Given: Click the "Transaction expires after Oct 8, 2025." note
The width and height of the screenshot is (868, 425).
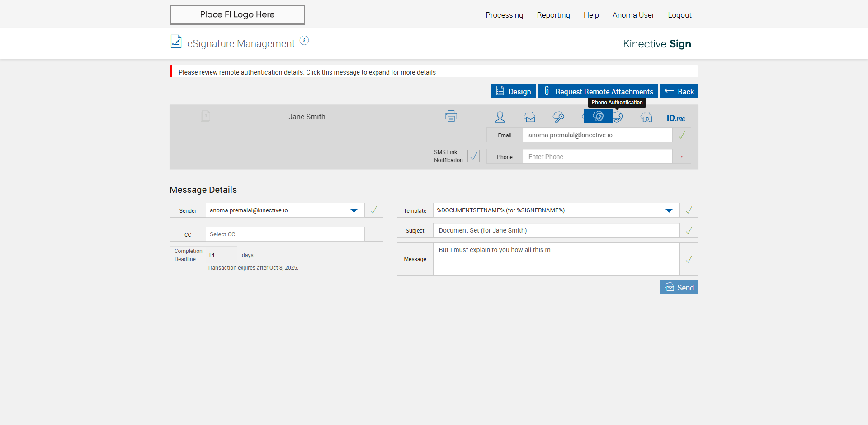Looking at the screenshot, I should [253, 268].
